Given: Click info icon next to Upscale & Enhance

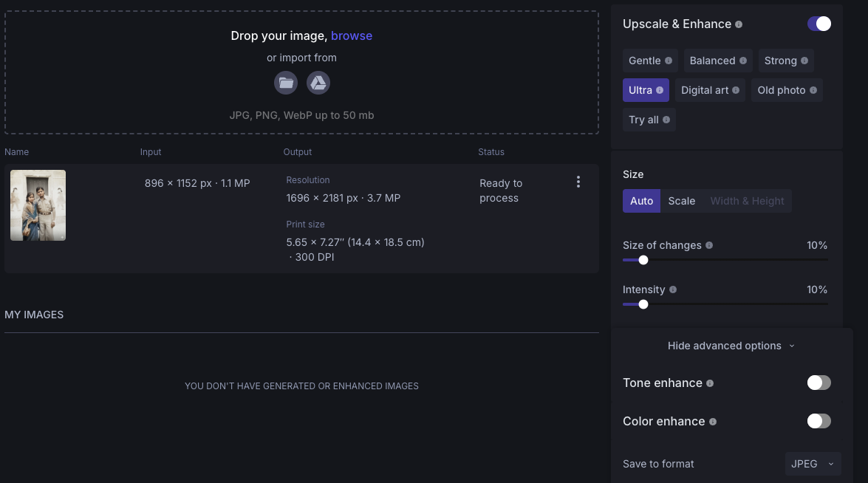Looking at the screenshot, I should [739, 24].
